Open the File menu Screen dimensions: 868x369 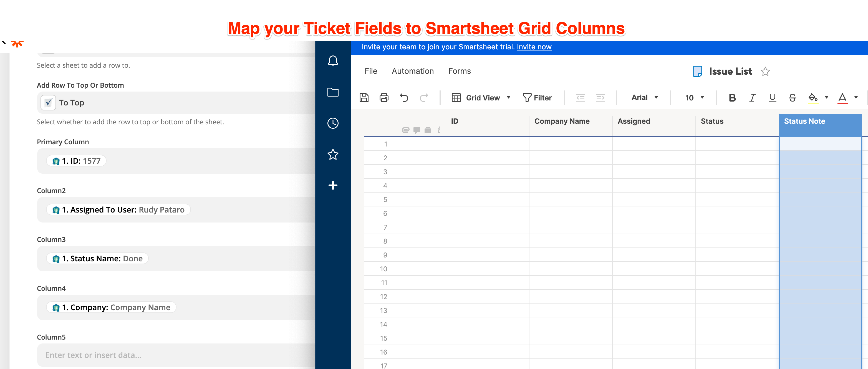coord(371,71)
